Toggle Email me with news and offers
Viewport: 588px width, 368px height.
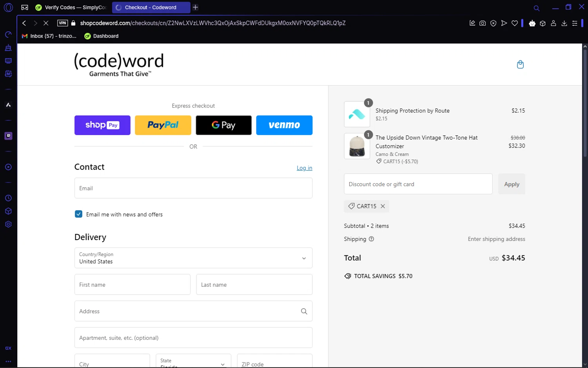click(78, 214)
